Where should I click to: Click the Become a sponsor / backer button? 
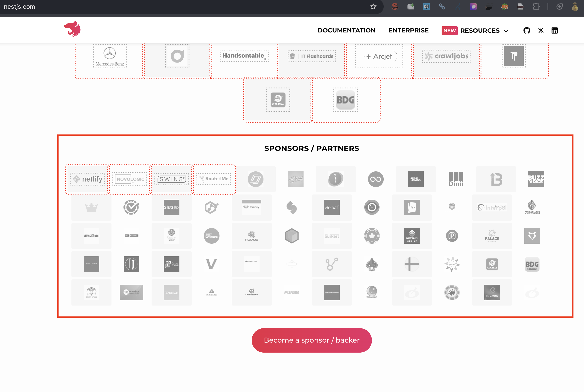pos(312,340)
